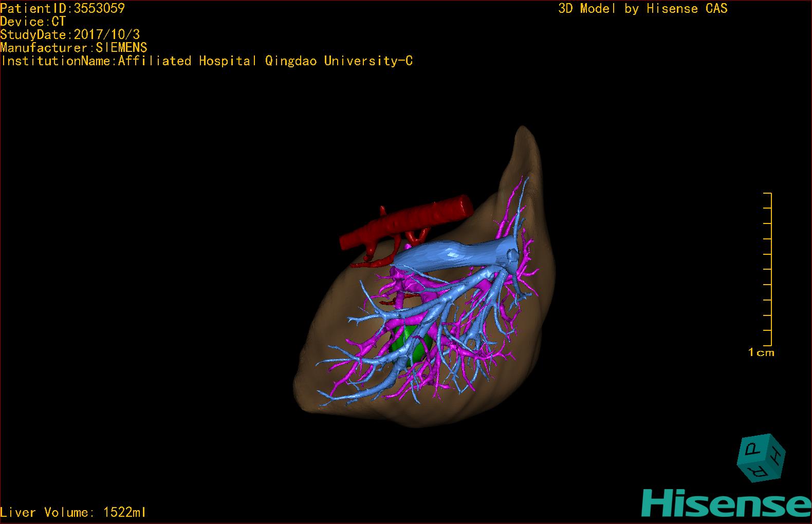
Task: Select the PatientID:3553059 text
Action: 62,8
